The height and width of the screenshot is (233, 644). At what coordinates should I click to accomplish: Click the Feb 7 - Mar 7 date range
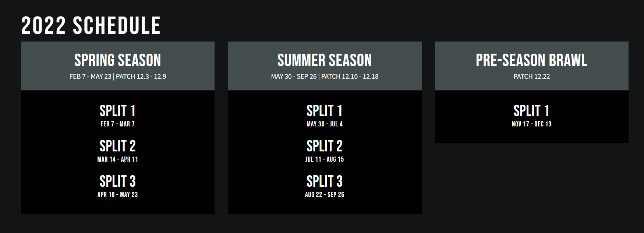click(118, 124)
